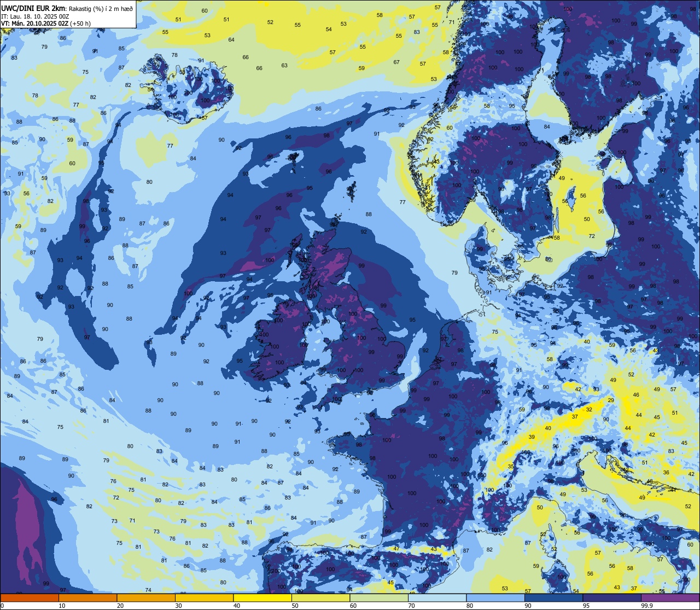Click the 80–90 medium blue legend swatch
The width and height of the screenshot is (700, 610).
click(495, 598)
